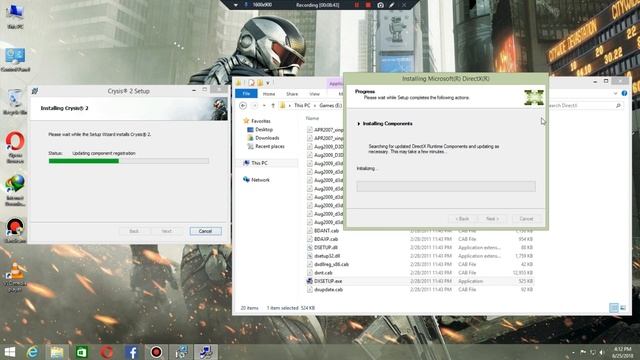Click the Crysis 2 Setup title icon
Screen dimensions: 640x360
coord(35,91)
